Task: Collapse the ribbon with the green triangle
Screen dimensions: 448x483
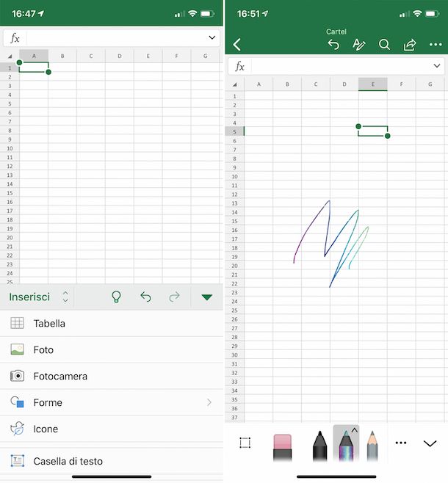Action: (x=207, y=297)
